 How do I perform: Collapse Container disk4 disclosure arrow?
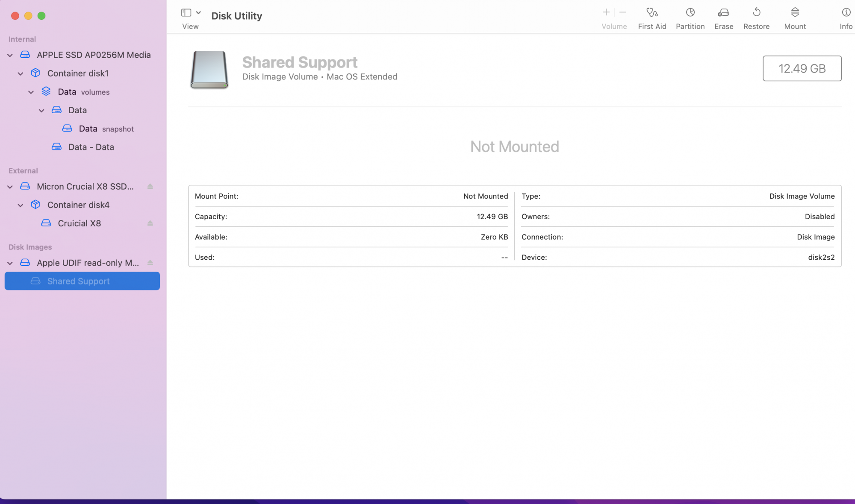(x=21, y=205)
